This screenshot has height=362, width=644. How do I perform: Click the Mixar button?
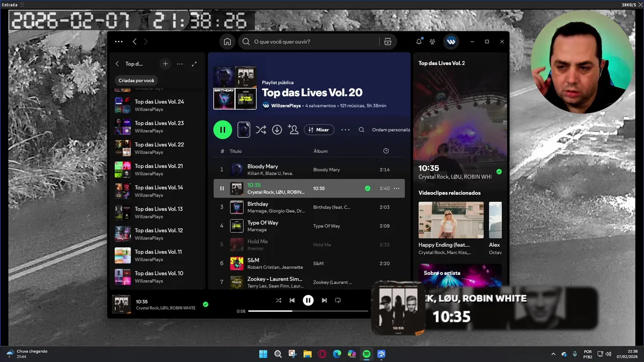click(x=319, y=130)
